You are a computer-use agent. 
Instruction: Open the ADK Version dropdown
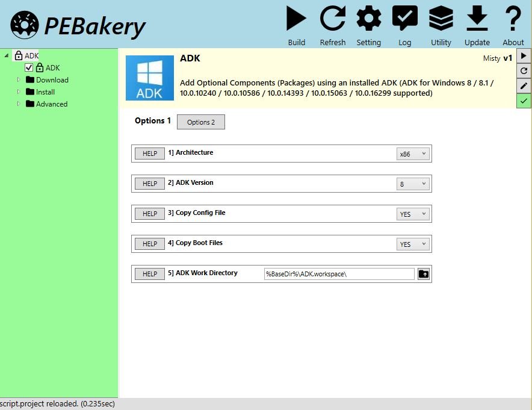point(413,184)
